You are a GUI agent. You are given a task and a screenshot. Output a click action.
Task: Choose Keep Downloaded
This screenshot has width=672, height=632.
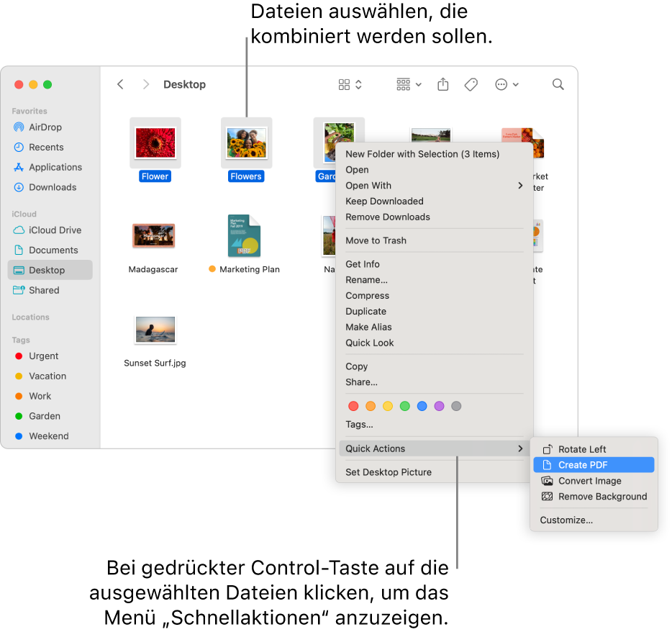point(434,202)
